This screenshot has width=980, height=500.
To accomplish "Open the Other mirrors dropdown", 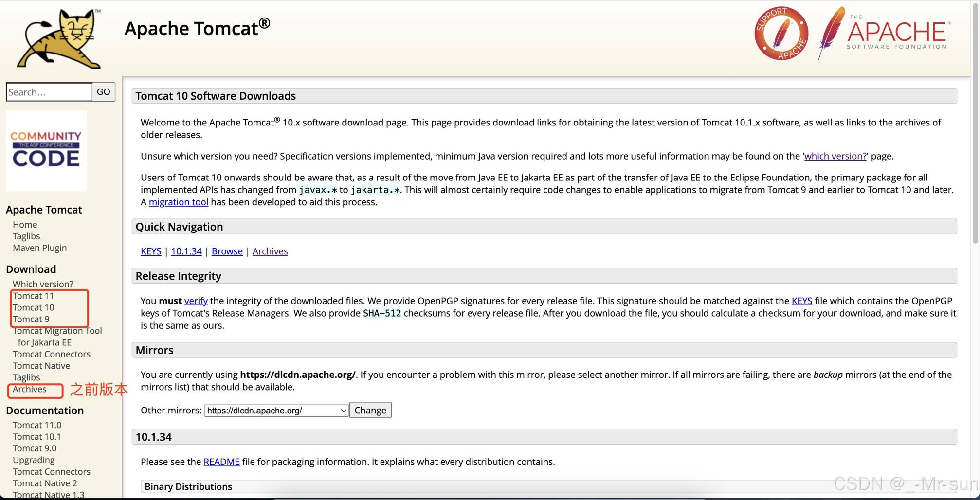I will 276,411.
